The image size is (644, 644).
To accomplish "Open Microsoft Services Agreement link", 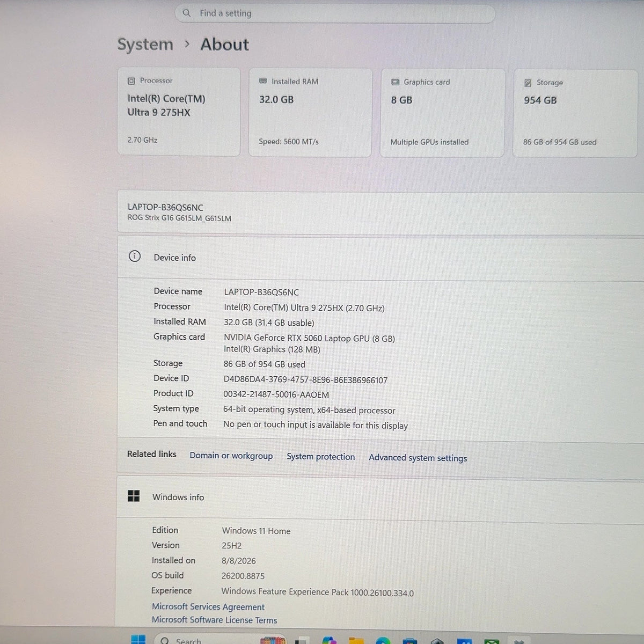I will [x=208, y=607].
